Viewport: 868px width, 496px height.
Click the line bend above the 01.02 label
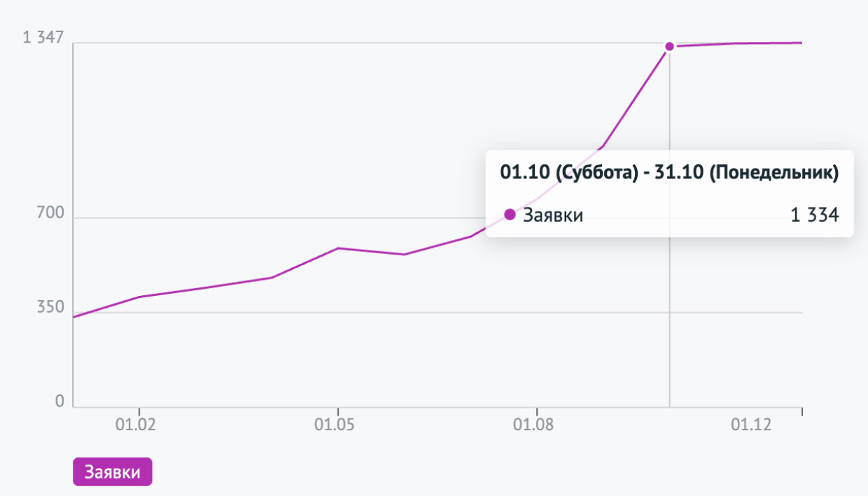click(139, 297)
